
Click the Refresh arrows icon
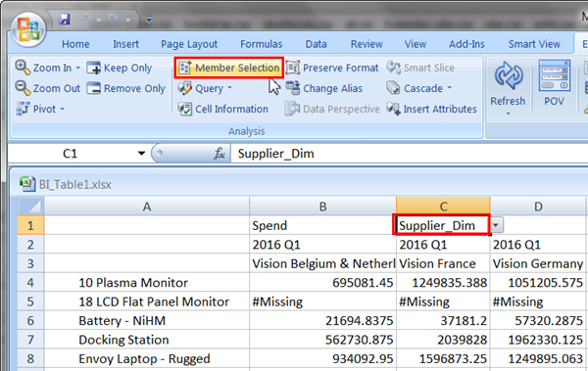[x=508, y=76]
